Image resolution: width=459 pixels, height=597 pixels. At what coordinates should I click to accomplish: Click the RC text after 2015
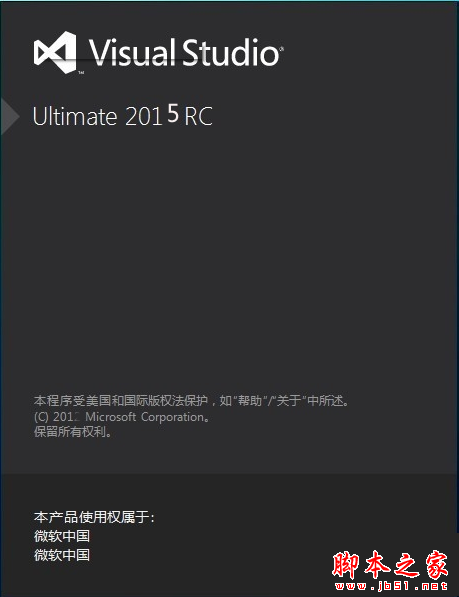(x=198, y=117)
